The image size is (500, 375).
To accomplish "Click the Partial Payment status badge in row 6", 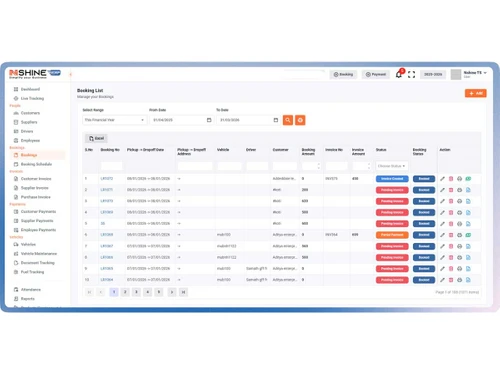I will pyautogui.click(x=392, y=235).
